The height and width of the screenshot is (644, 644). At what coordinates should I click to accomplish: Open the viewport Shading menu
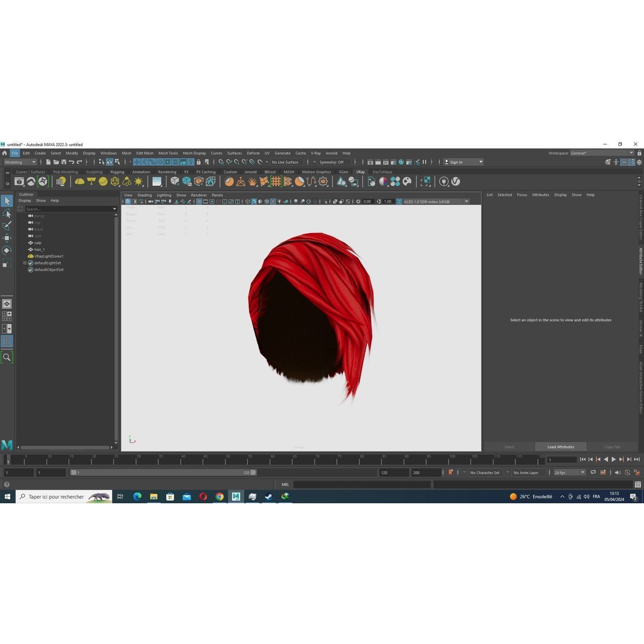[x=144, y=196]
